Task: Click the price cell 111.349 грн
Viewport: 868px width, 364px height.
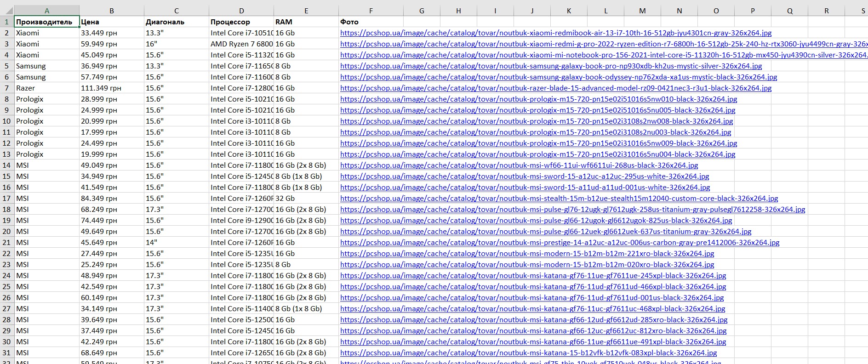Action: (x=112, y=88)
